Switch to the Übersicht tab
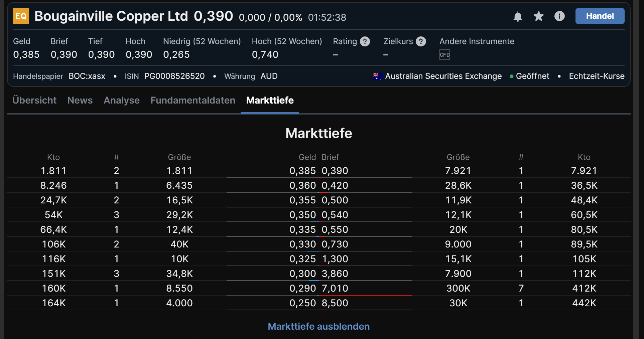This screenshot has height=339, width=644. 34,100
